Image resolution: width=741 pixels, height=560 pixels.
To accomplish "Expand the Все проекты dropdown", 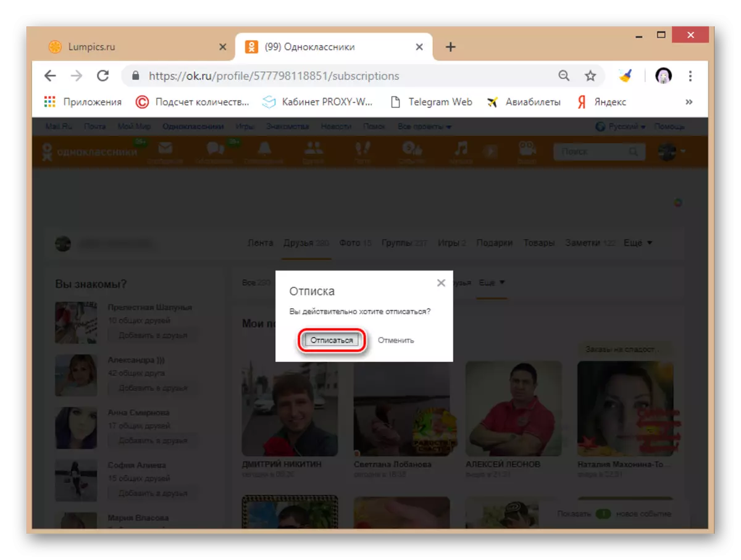I will tap(424, 126).
